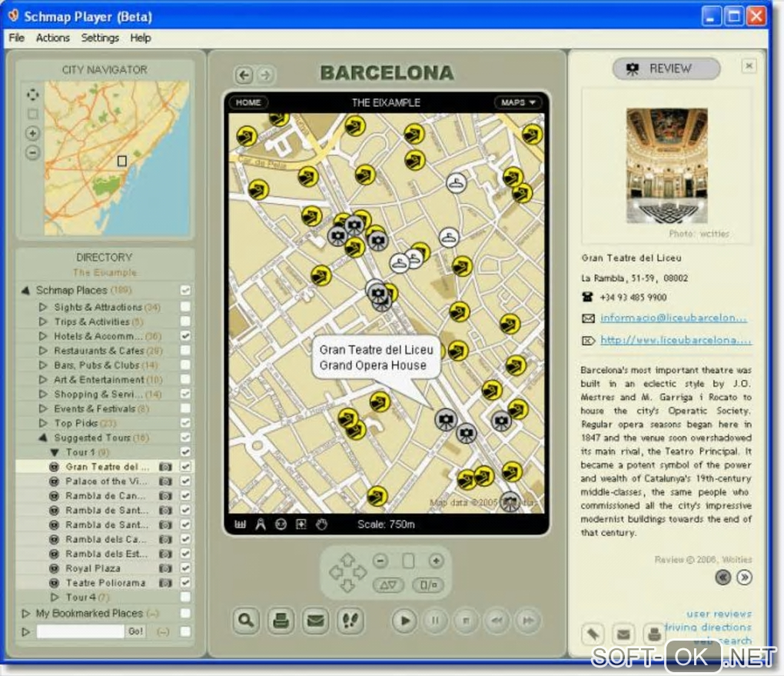Collapse the Tour 1 node
This screenshot has height=676, width=784.
pos(55,452)
